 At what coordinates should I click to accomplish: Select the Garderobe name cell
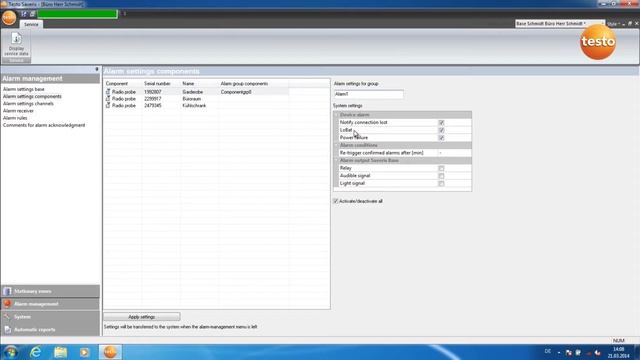tap(199, 92)
